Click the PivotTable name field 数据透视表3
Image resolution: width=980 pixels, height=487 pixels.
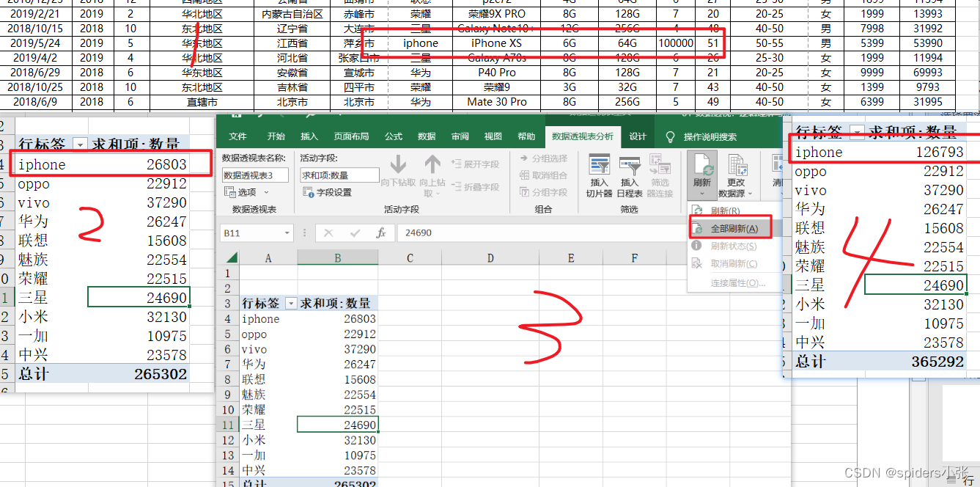[x=255, y=175]
